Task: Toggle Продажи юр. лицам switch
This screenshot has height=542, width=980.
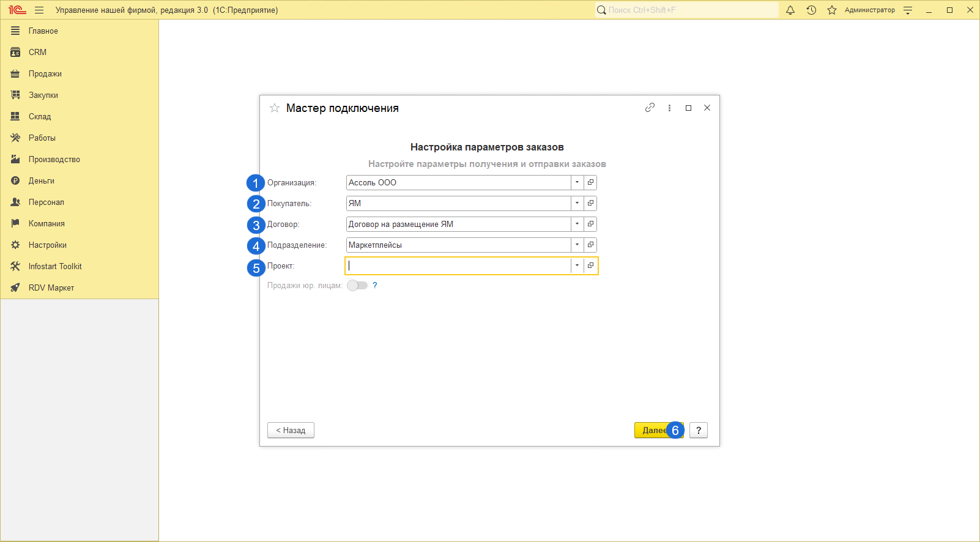Action: (357, 285)
